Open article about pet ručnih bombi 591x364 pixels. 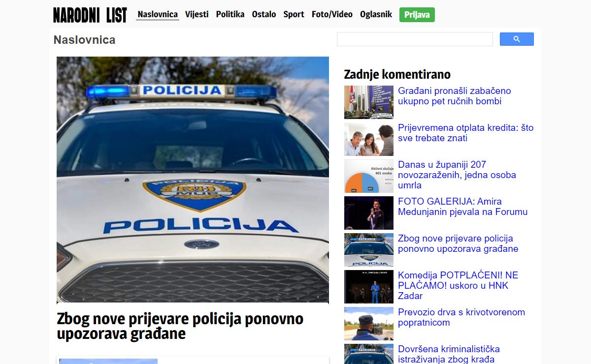click(x=455, y=96)
